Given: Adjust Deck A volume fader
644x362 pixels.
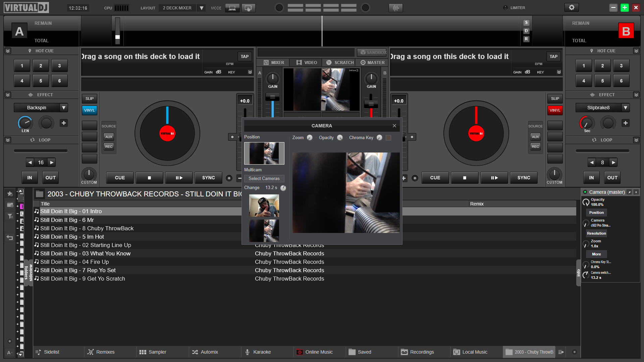Looking at the screenshot, I should coord(272,97).
